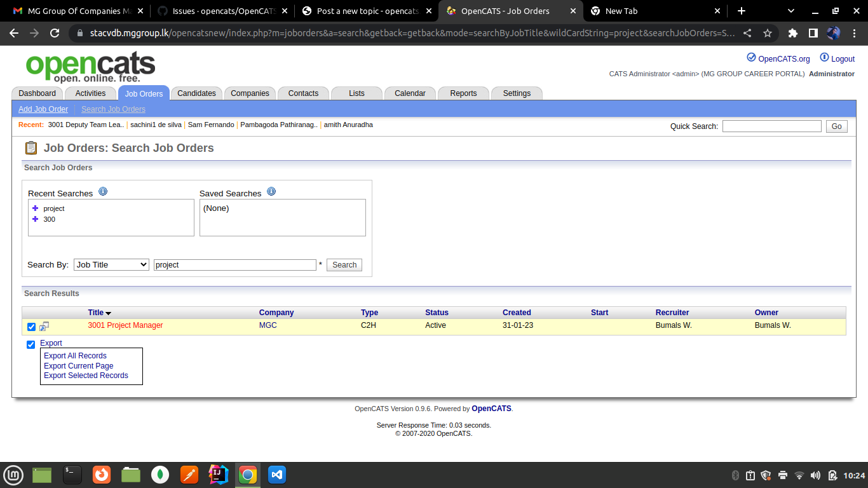Open the popup icon for 3001 Project Manager
Image resolution: width=868 pixels, height=488 pixels.
point(44,327)
